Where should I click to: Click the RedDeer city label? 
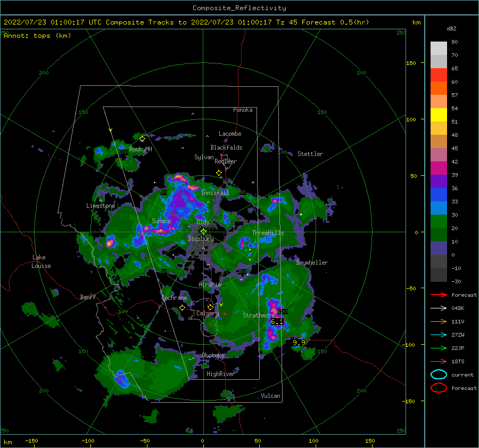[226, 161]
